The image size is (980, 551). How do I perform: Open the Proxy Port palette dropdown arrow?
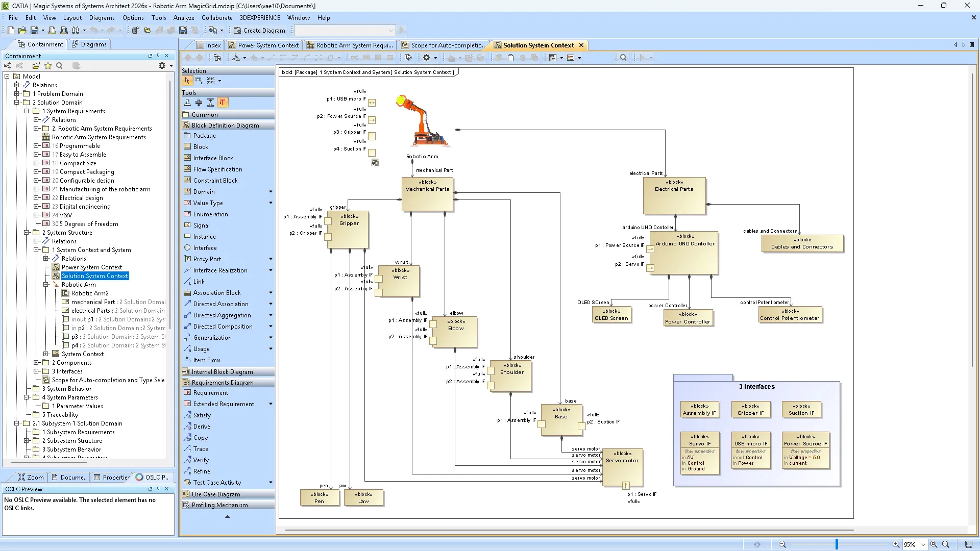pos(271,259)
